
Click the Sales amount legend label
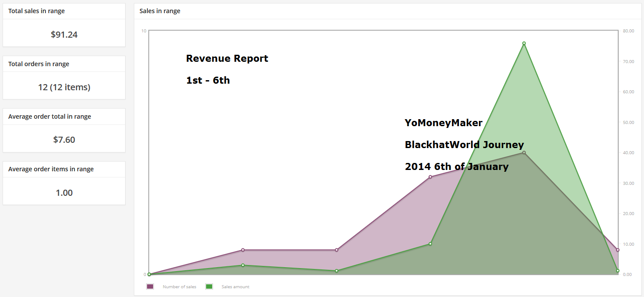pyautogui.click(x=235, y=287)
